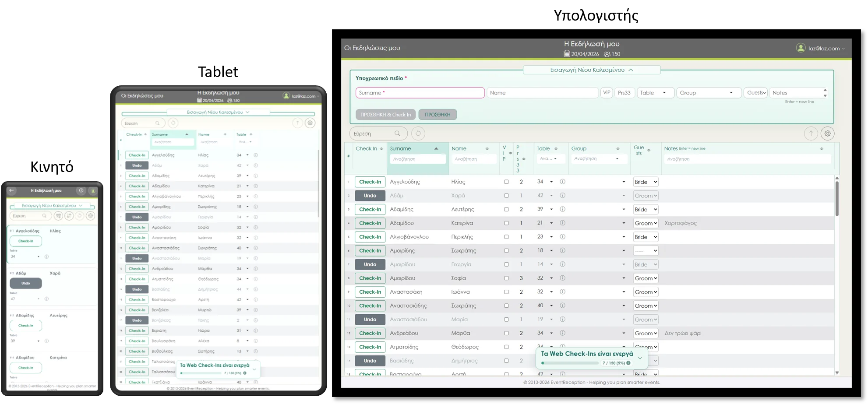868x404 pixels.
Task: Open the Group dropdown in new guest form
Action: (x=708, y=93)
